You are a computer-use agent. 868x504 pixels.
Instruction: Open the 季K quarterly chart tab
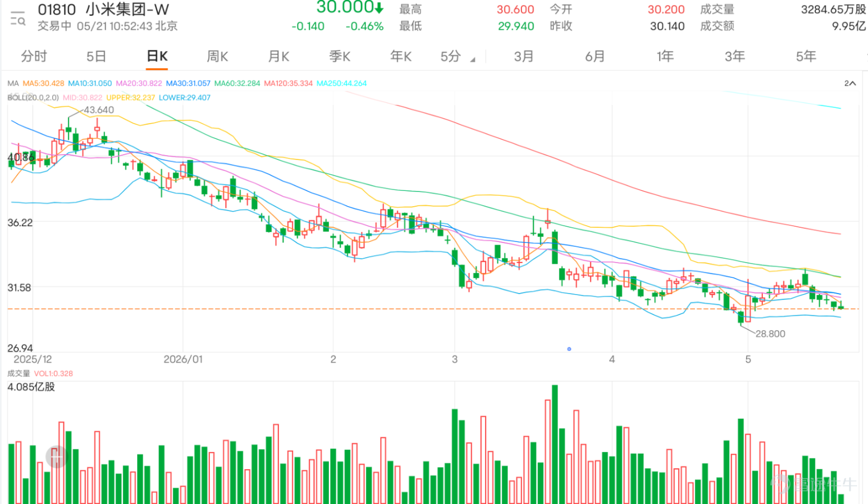[340, 56]
